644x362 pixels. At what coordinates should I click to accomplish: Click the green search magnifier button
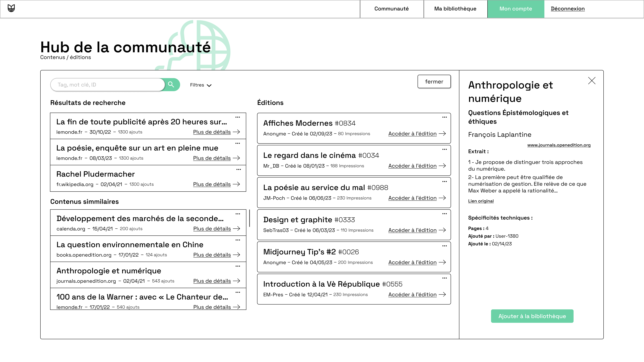tap(171, 84)
